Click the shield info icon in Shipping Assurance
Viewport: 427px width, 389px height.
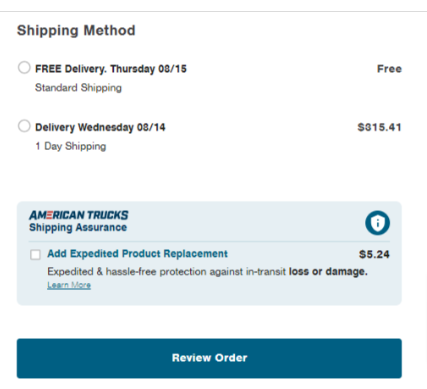(x=377, y=223)
